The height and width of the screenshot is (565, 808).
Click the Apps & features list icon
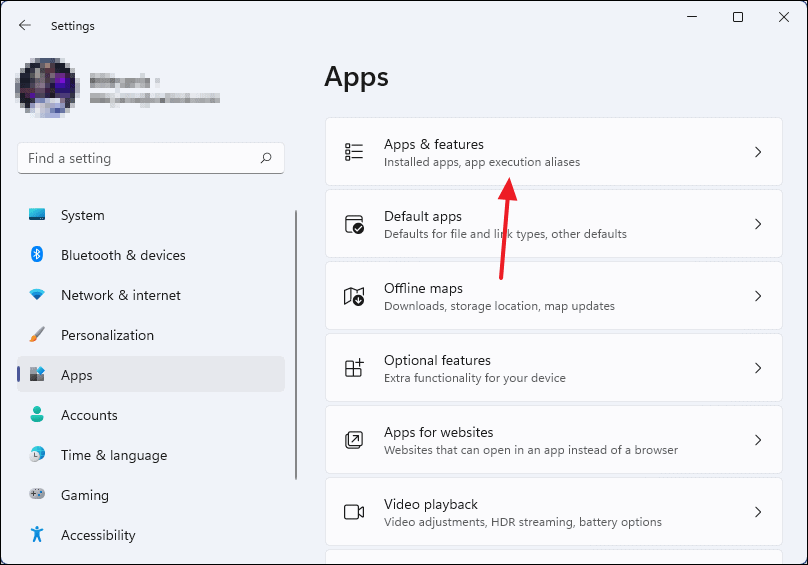tap(354, 152)
